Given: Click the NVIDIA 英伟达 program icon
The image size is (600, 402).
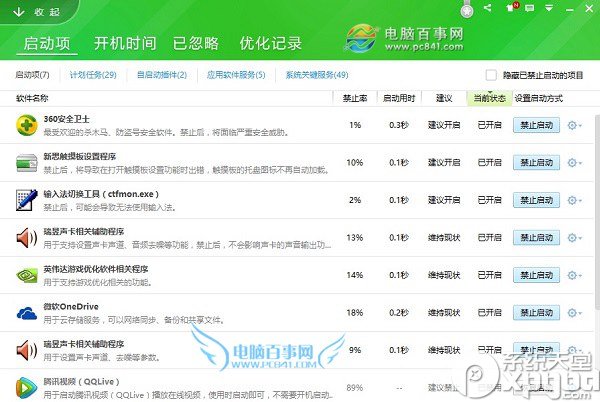Looking at the screenshot, I should 27,275.
